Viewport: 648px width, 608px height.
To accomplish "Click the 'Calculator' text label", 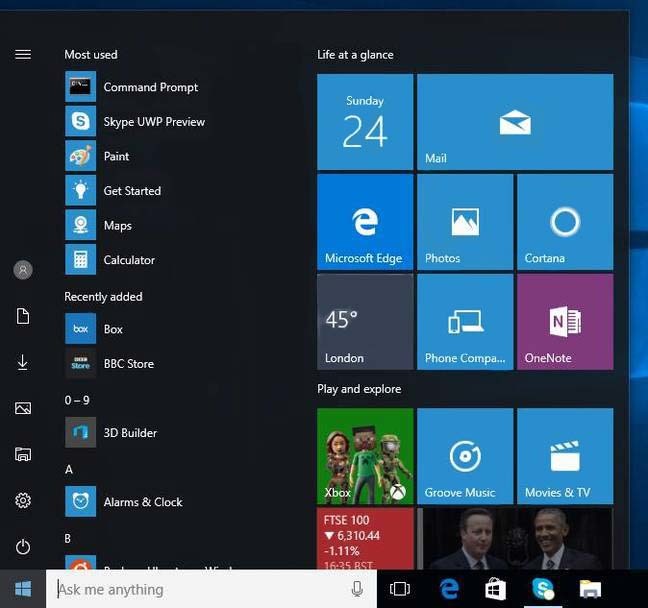I will 129,260.
